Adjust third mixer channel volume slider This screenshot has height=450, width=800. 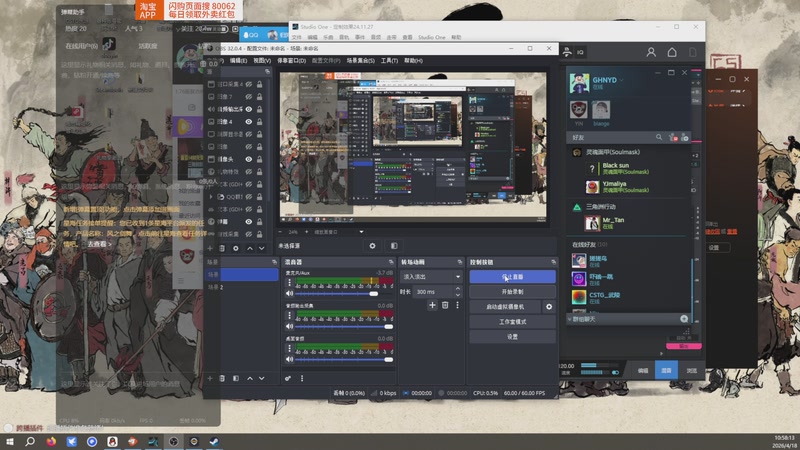coord(389,360)
